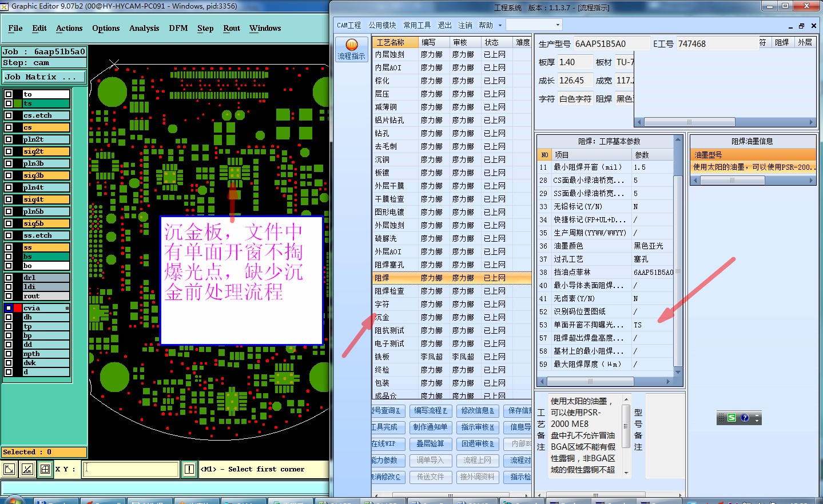
Task: Click the 外层 tab at top right
Action: (x=805, y=42)
